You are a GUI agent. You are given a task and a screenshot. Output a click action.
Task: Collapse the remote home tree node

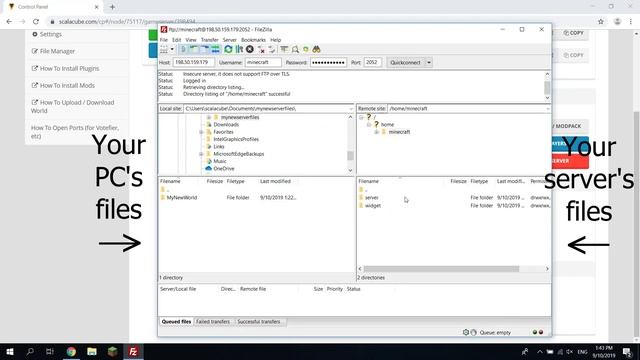click(x=369, y=124)
